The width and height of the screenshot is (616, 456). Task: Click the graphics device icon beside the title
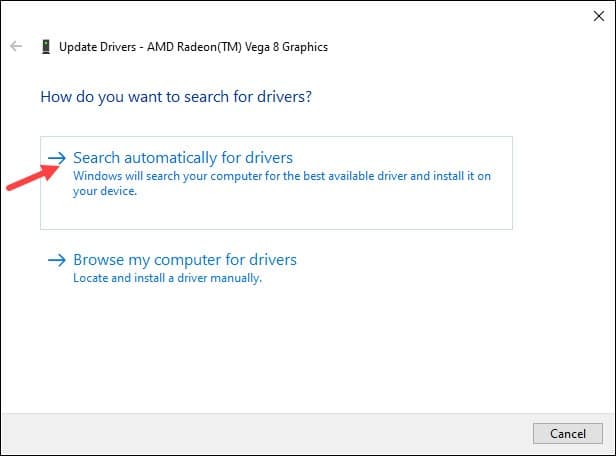coord(46,47)
